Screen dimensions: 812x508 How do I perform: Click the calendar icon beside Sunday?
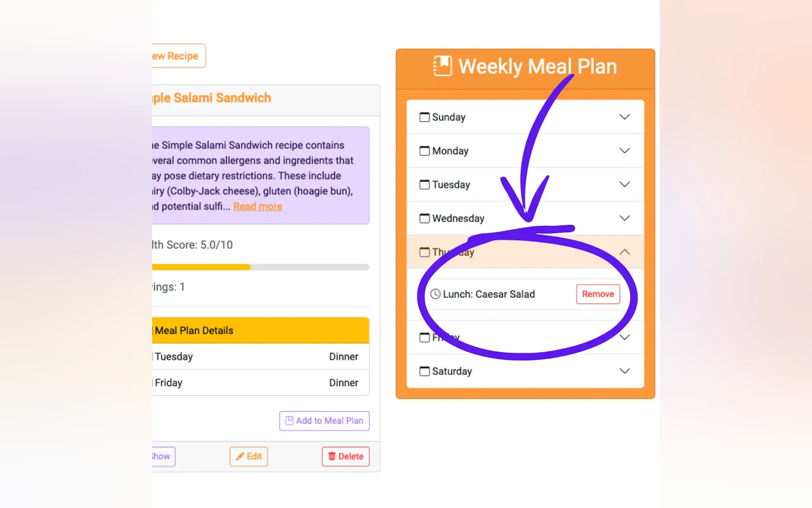click(424, 117)
